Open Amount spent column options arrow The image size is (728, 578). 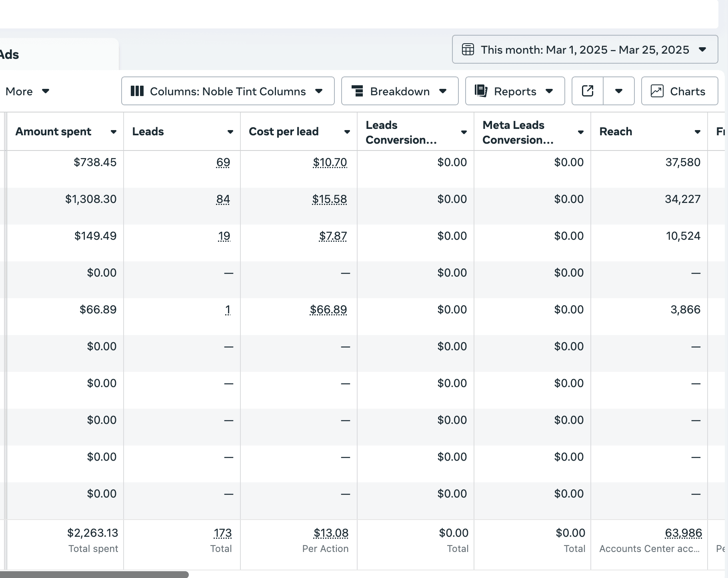coord(114,132)
